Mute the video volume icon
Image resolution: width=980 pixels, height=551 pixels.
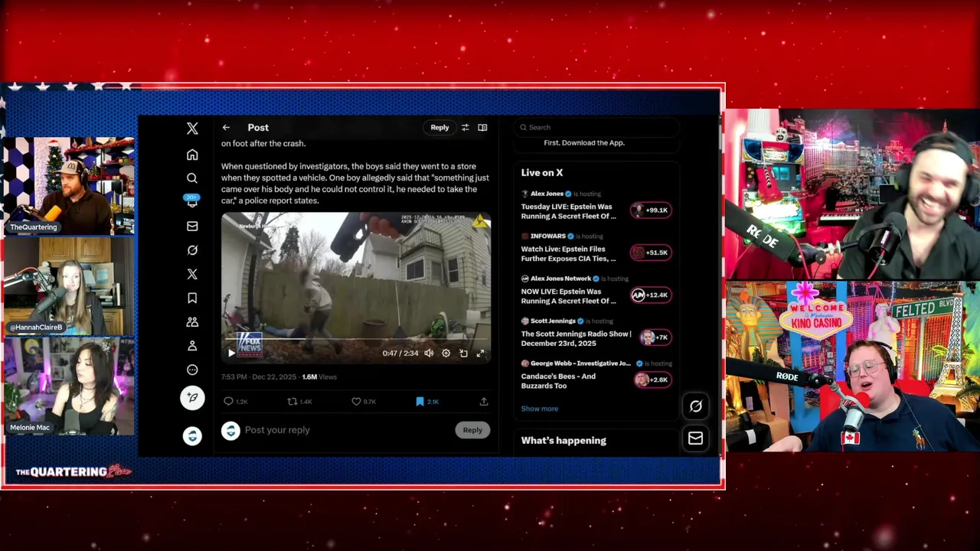(429, 353)
